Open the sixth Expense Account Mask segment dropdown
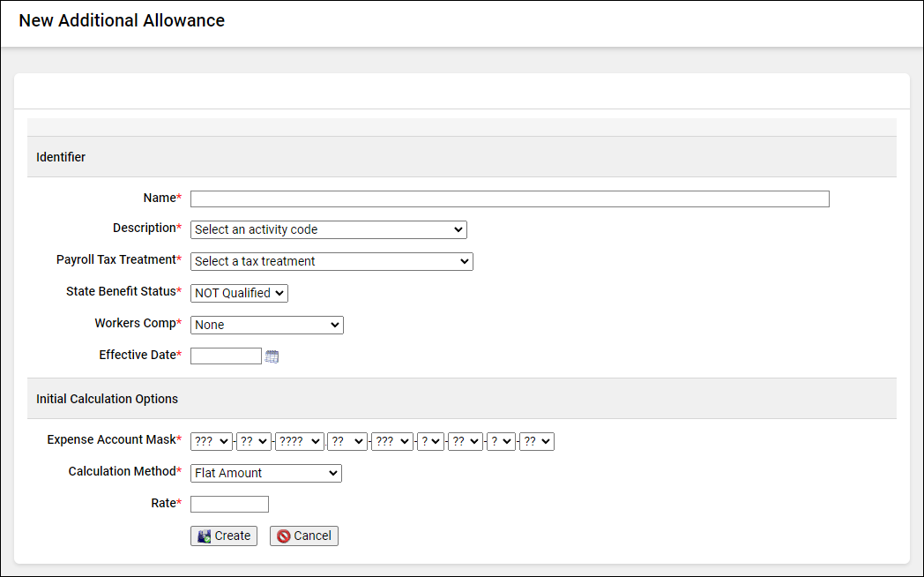Image resolution: width=924 pixels, height=577 pixels. coord(430,441)
